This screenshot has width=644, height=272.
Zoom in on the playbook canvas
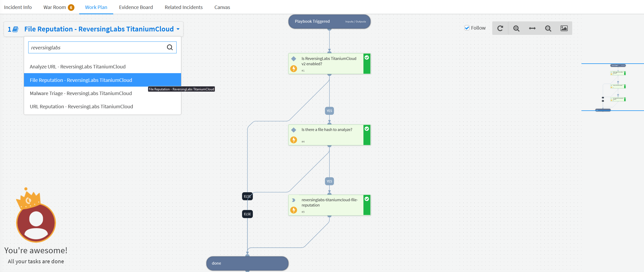(516, 28)
